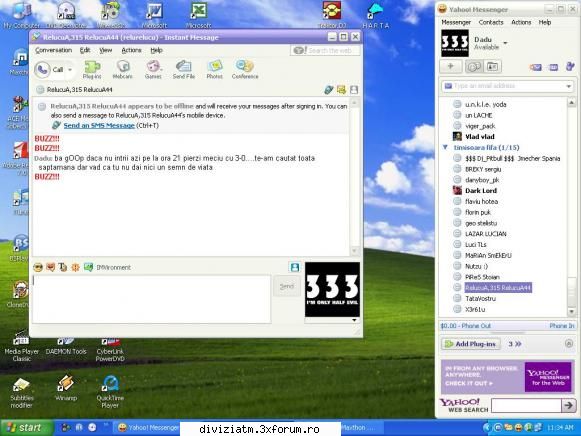Click the Send an SMS Message link

point(99,126)
